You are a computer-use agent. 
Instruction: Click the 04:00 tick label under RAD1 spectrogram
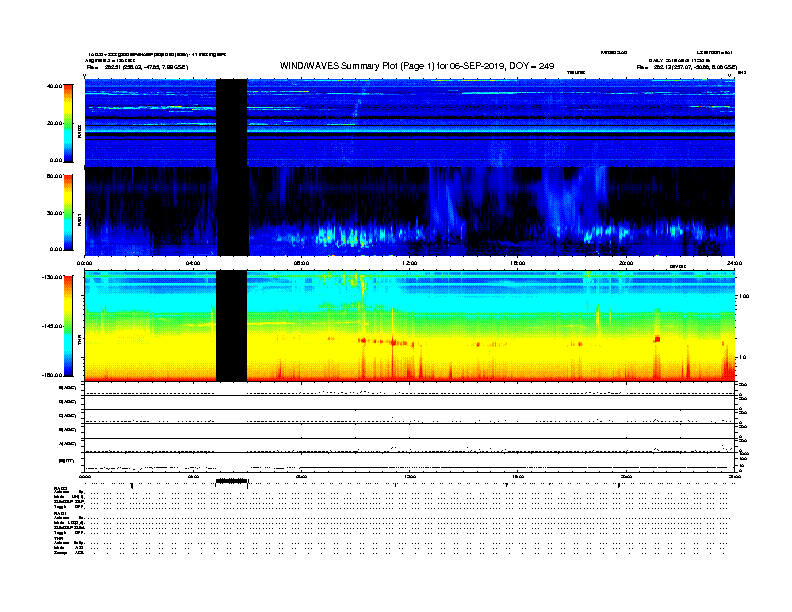point(192,263)
